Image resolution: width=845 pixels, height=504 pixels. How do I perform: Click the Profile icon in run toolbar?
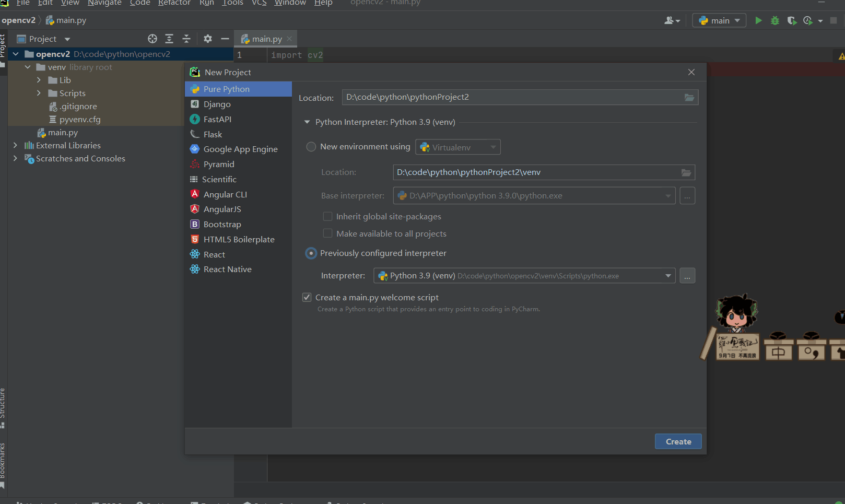[x=808, y=20]
